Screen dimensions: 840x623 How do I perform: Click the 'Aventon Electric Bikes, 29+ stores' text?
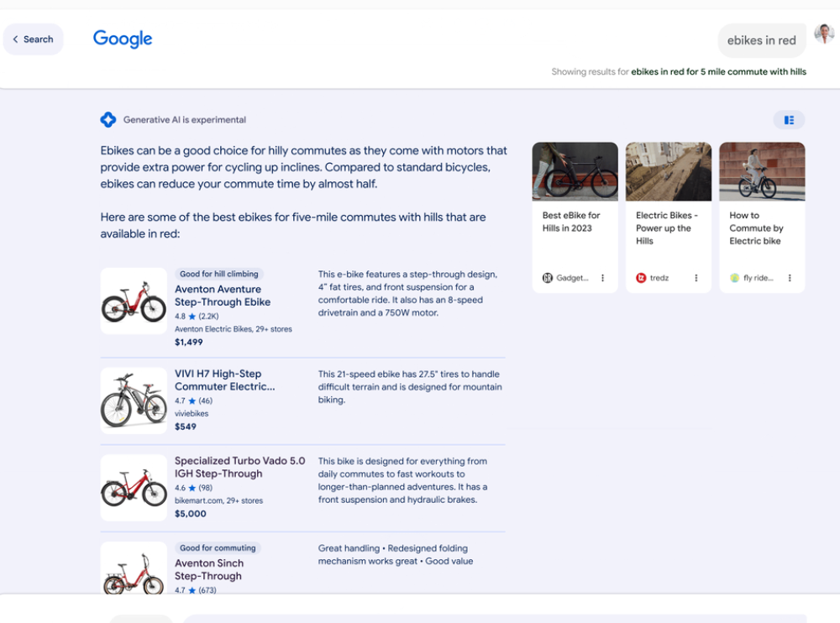coord(233,329)
